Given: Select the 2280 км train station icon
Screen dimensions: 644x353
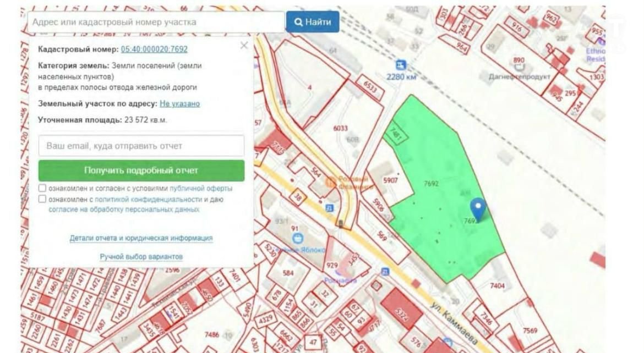Looking at the screenshot, I should tap(401, 65).
